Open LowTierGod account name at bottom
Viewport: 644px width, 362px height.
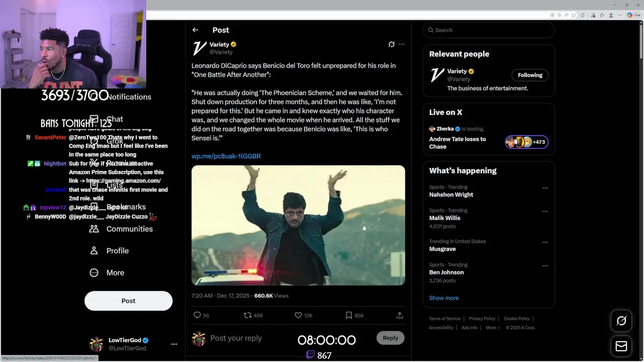tap(125, 340)
